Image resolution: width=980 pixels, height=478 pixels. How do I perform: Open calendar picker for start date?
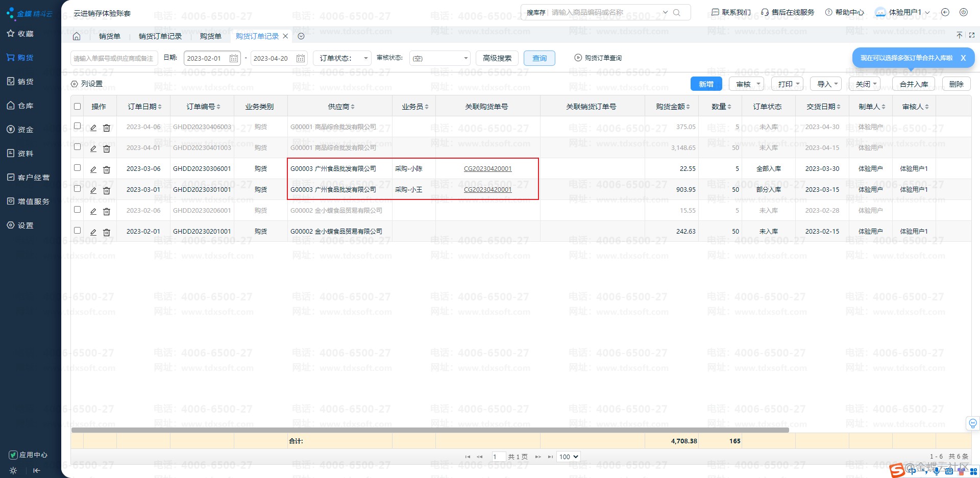(x=234, y=58)
